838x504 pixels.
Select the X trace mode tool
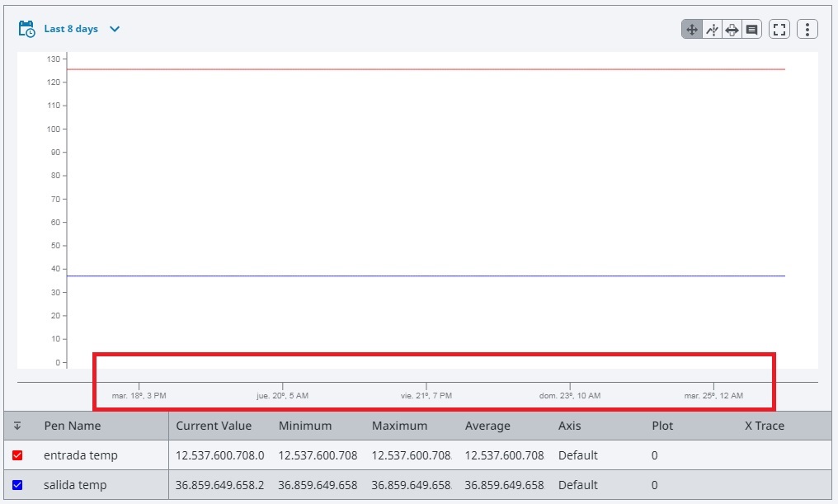(x=712, y=30)
